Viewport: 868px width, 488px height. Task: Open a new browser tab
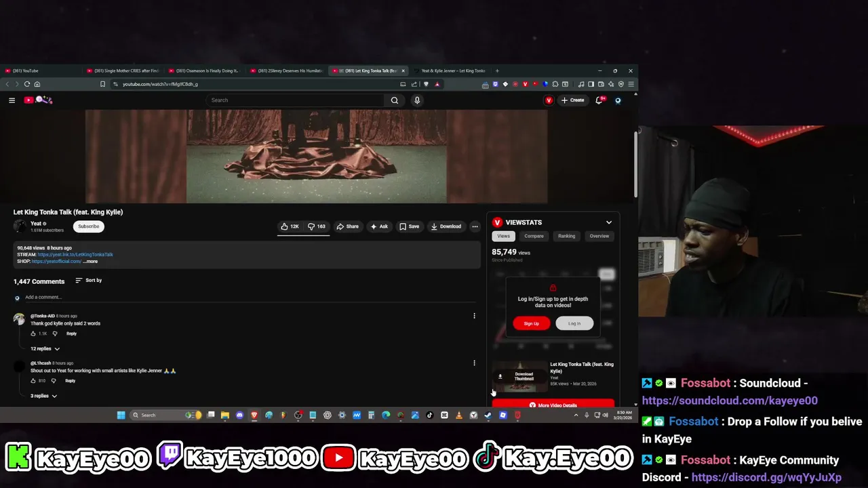[497, 70]
